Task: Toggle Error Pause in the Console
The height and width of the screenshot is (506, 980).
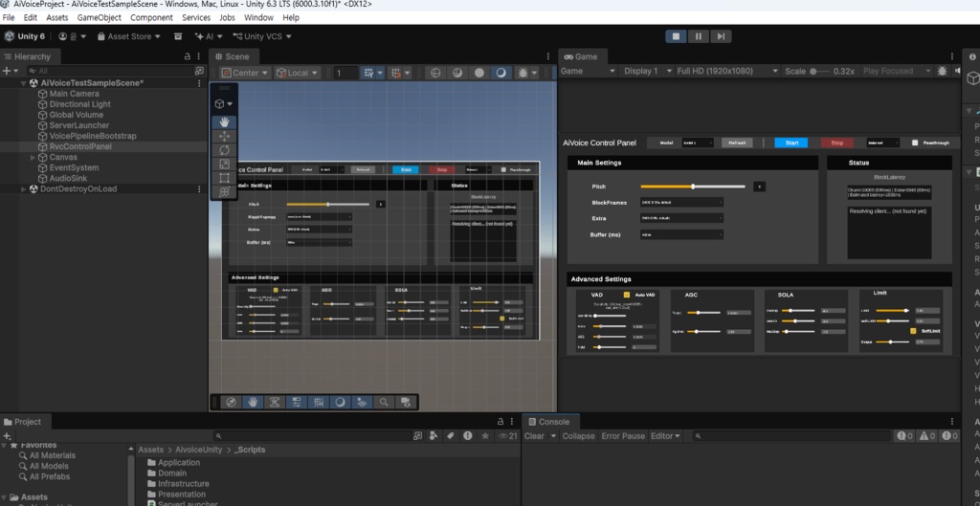Action: 622,436
